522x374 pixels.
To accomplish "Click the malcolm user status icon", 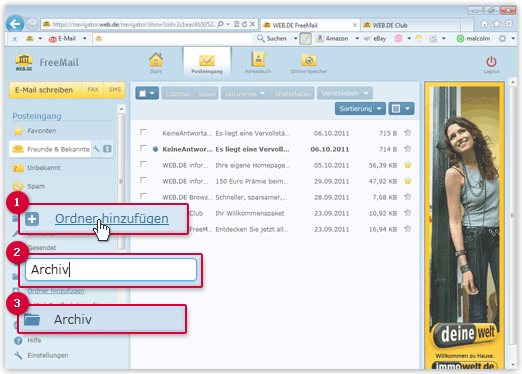I will point(460,39).
